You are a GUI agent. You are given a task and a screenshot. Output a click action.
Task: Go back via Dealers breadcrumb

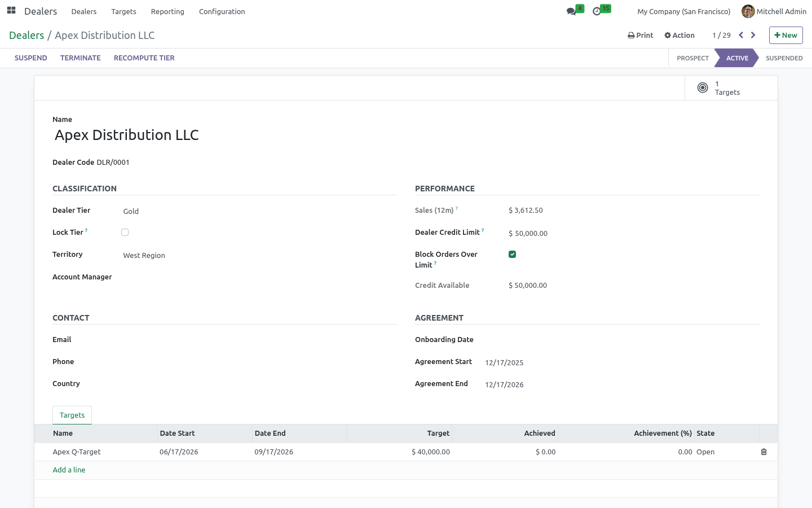27,35
